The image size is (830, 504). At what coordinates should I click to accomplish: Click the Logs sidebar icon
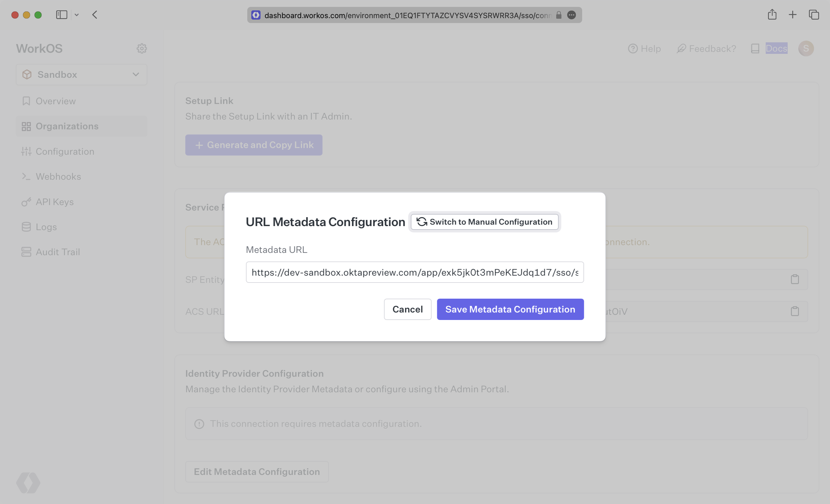[27, 227]
